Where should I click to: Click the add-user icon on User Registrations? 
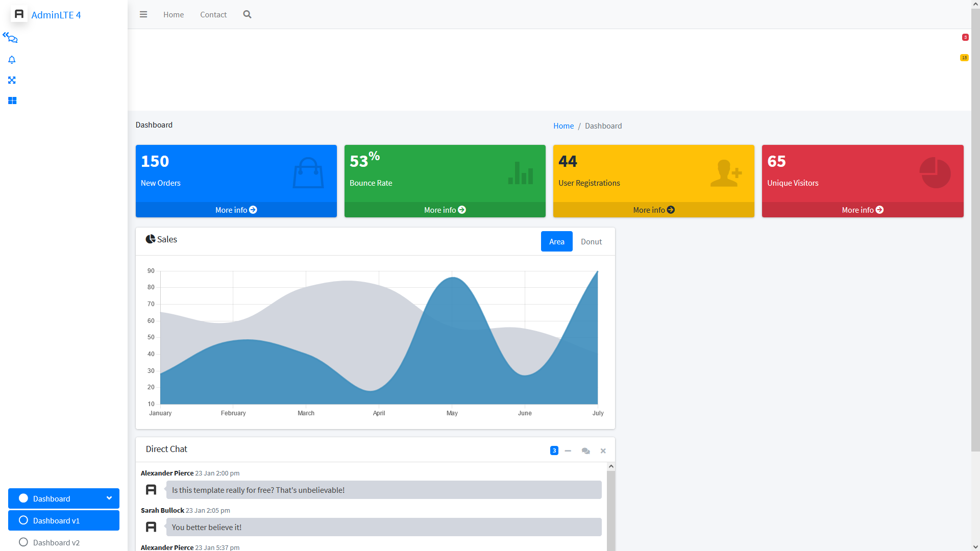coord(726,173)
